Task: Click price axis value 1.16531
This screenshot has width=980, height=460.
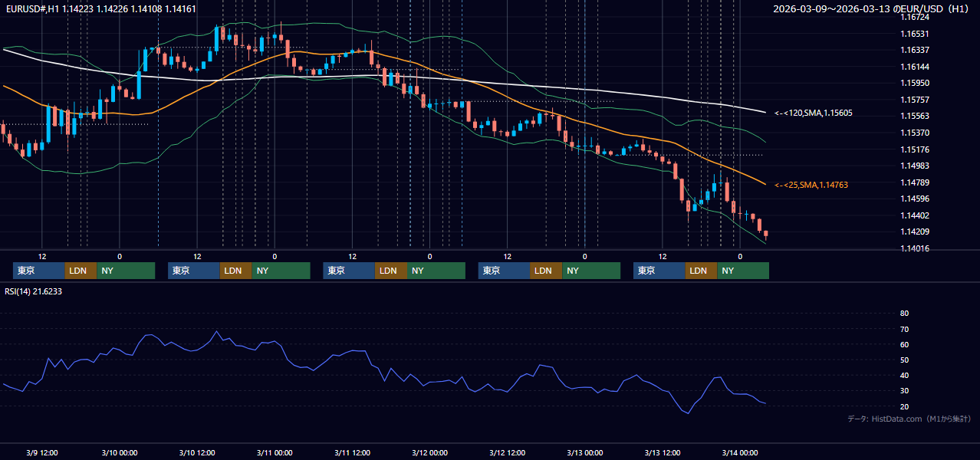Action: 914,34
